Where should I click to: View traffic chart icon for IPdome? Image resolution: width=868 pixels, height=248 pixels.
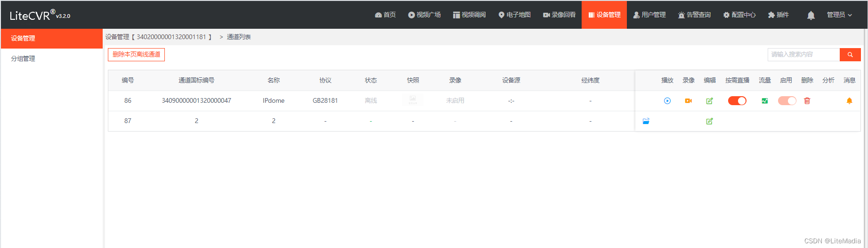764,101
